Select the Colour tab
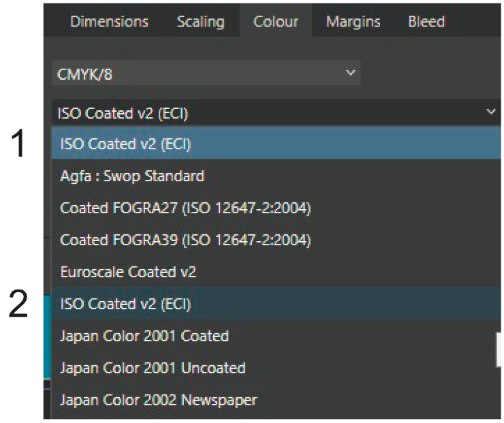This screenshot has width=504, height=423. pyautogui.click(x=275, y=22)
